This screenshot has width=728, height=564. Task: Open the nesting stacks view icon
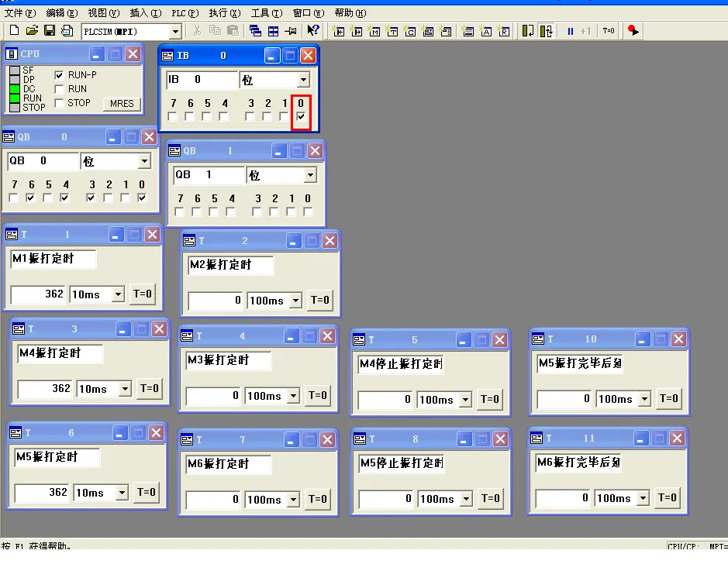tap(468, 31)
